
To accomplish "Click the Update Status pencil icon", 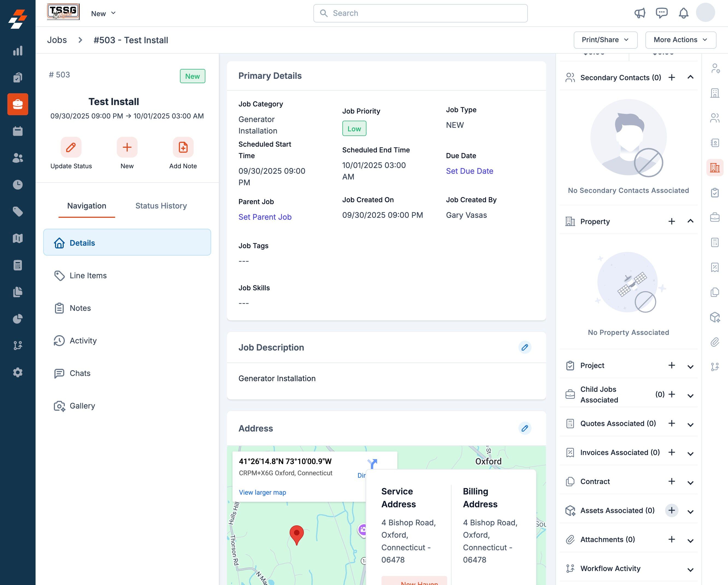I will coord(71,147).
